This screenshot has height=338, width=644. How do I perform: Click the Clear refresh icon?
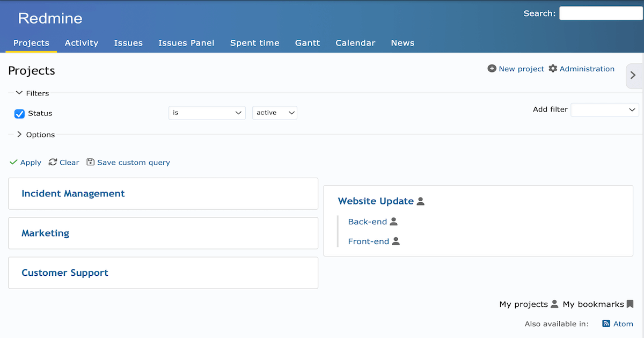click(x=53, y=162)
